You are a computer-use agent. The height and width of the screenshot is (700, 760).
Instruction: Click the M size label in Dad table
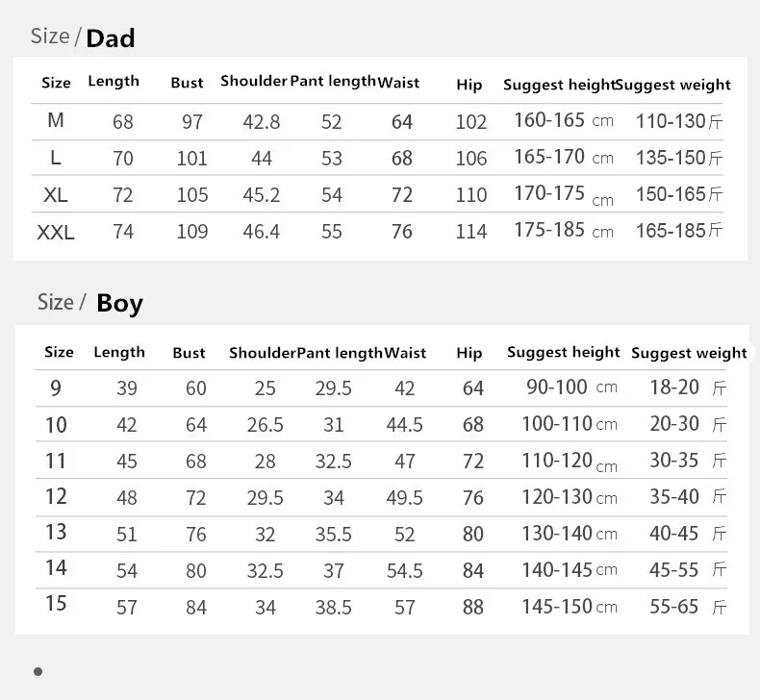[56, 120]
